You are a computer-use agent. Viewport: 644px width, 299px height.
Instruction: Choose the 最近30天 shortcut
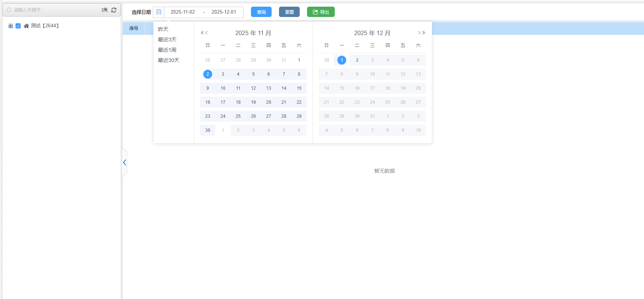(169, 60)
